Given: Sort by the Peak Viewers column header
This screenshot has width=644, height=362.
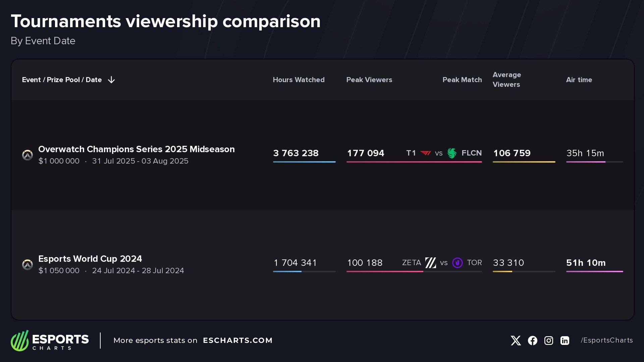Looking at the screenshot, I should [x=369, y=80].
